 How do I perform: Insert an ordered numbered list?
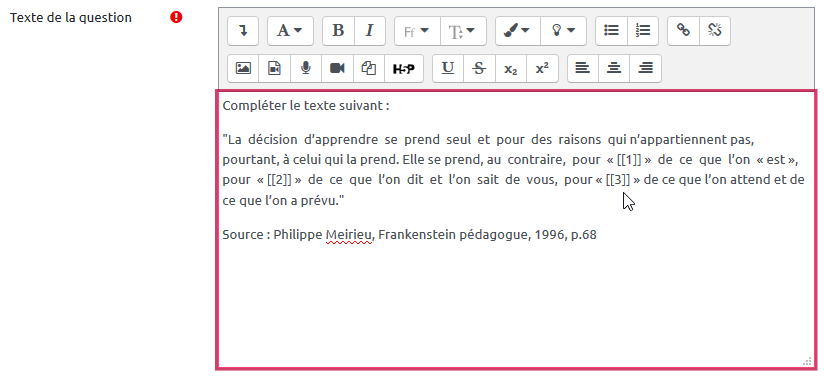click(x=643, y=31)
